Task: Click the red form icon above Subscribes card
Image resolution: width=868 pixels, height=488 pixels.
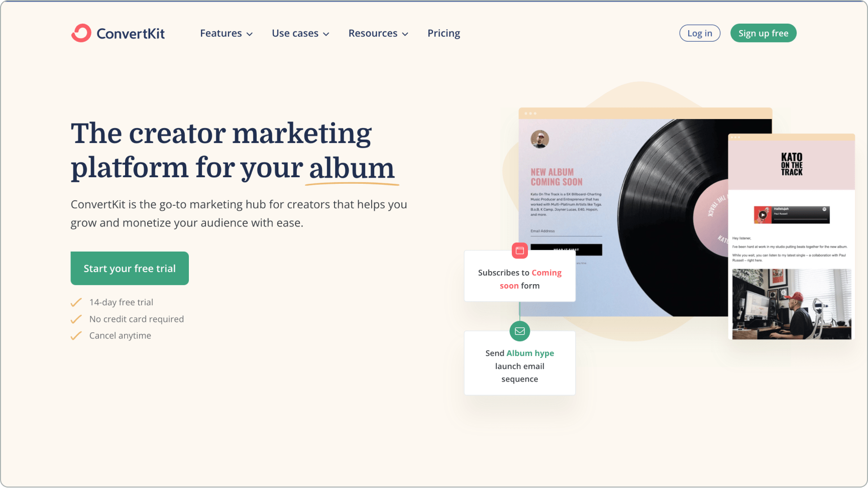Action: tap(519, 250)
